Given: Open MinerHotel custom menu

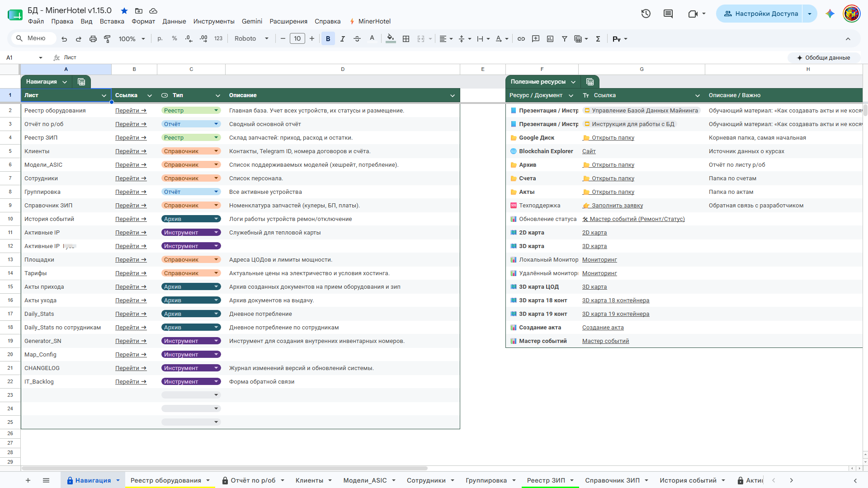Looking at the screenshot, I should [x=370, y=21].
